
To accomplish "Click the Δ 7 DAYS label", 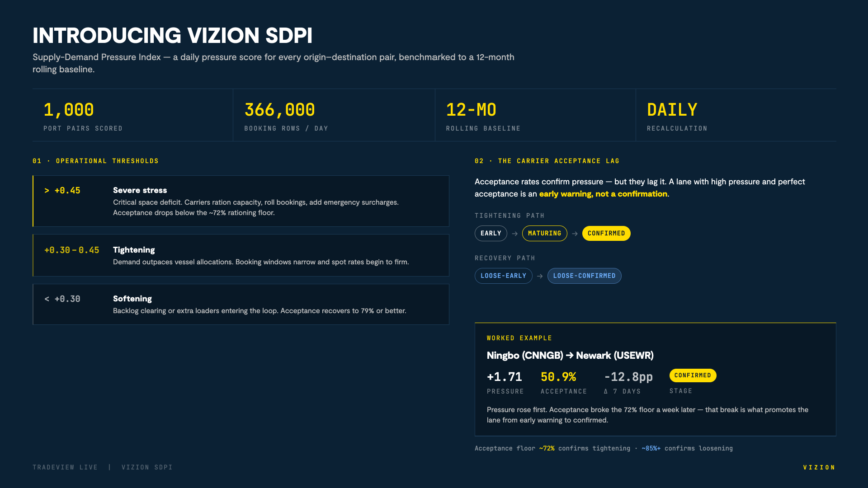I will pos(623,391).
